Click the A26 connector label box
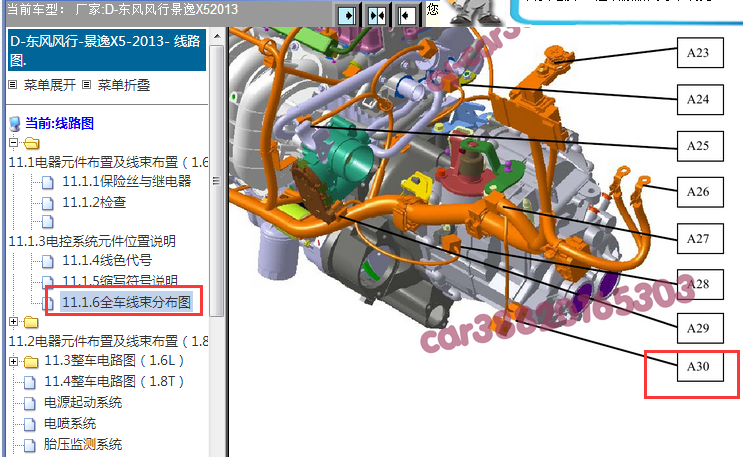The image size is (743, 457). click(700, 192)
